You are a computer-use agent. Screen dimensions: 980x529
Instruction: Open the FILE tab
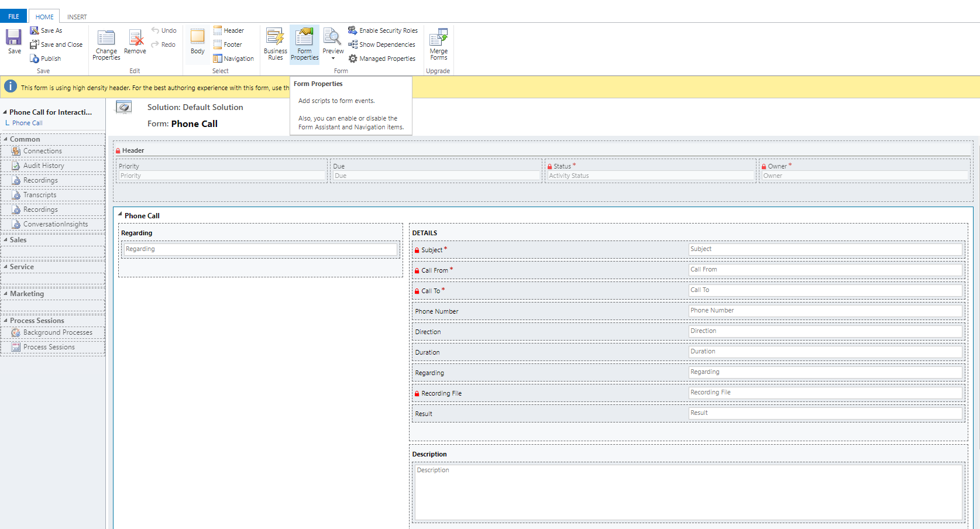tap(13, 16)
